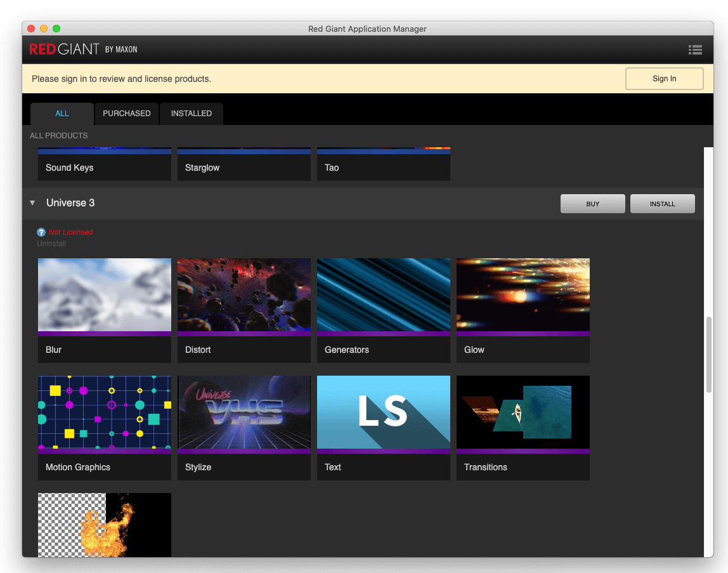The height and width of the screenshot is (573, 728).
Task: Click the BUY button for Universe 3
Action: (592, 204)
